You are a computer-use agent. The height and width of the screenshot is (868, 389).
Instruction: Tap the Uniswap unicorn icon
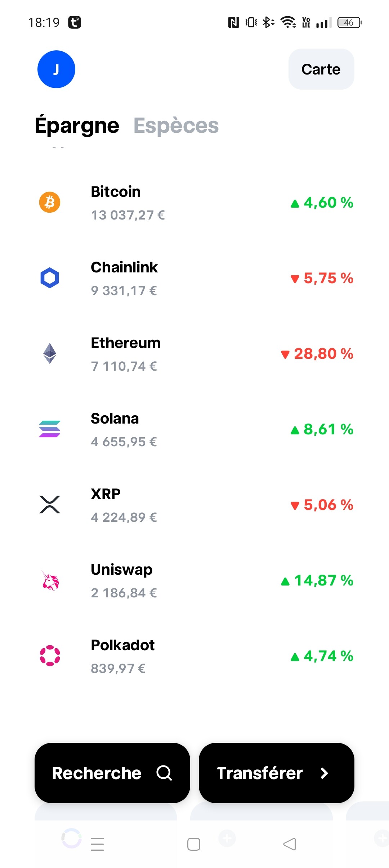click(50, 580)
